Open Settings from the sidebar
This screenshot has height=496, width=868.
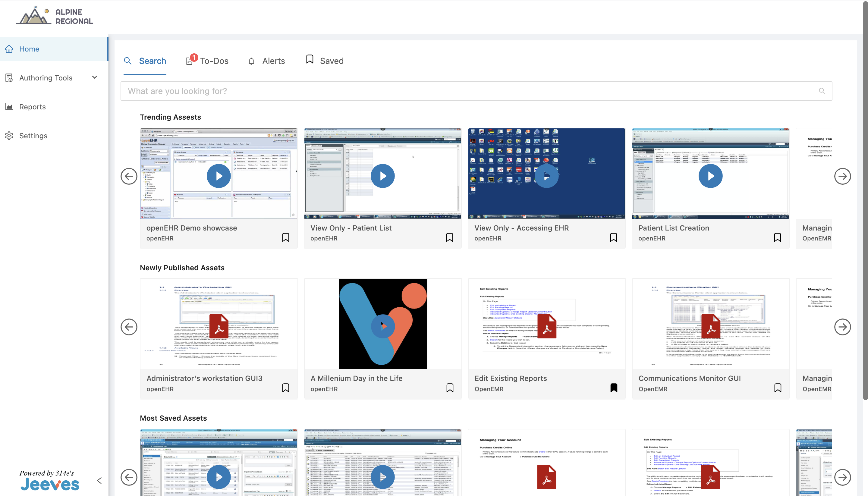coord(33,135)
